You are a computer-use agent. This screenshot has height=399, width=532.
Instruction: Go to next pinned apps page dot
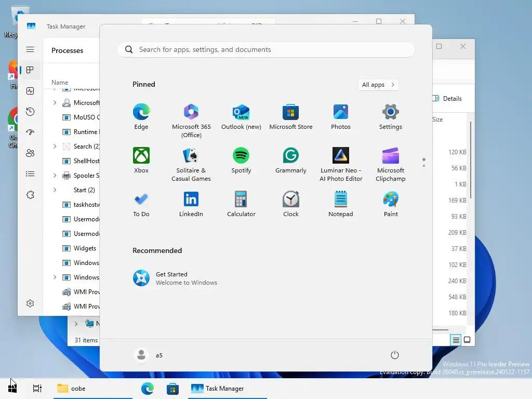[424, 166]
